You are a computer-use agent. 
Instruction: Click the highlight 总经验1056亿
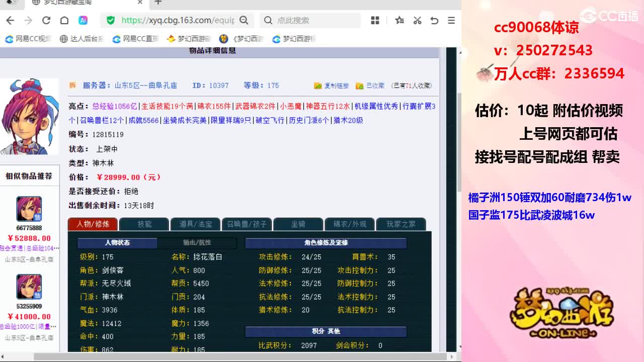coord(115,107)
